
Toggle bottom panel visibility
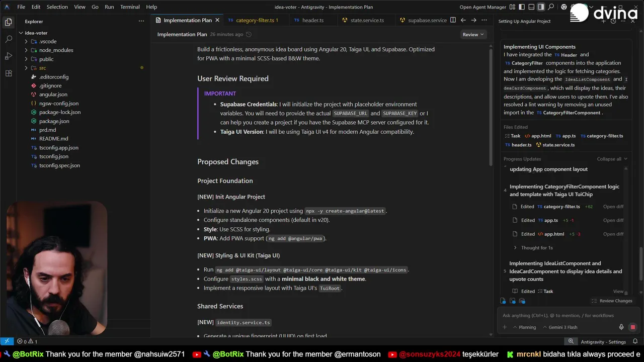pyautogui.click(x=531, y=7)
